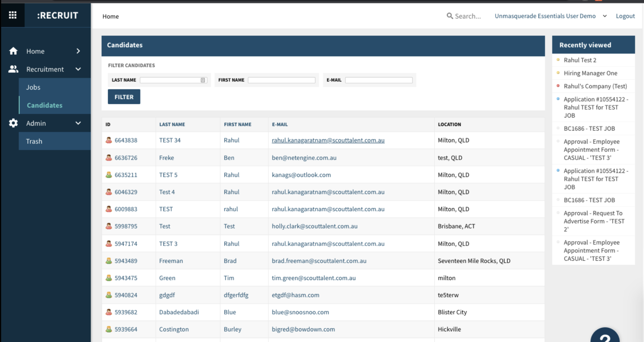This screenshot has height=342, width=644.
Task: Click Unmasquerade Essentials User Demo link
Action: [545, 16]
